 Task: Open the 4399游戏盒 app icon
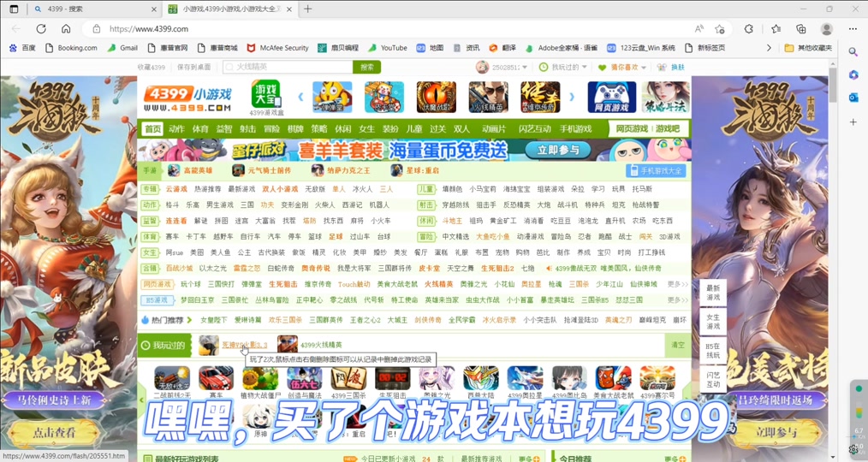pos(266,95)
